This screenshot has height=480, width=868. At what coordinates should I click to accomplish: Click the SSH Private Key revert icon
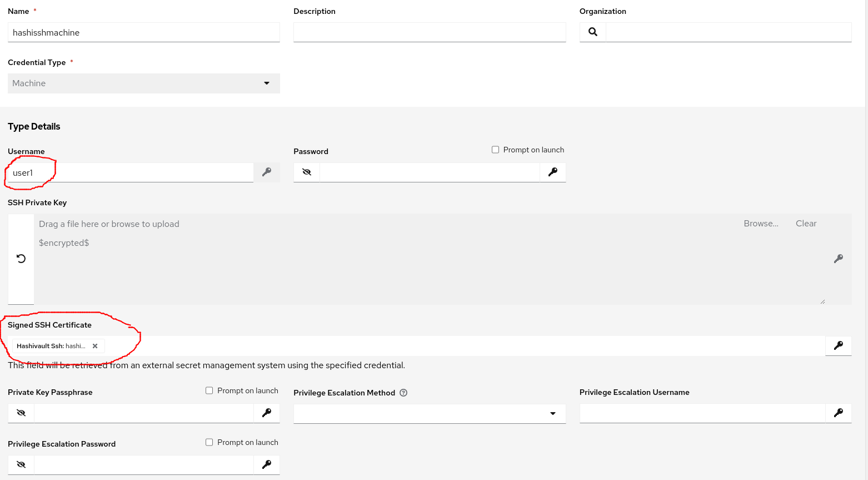(21, 259)
